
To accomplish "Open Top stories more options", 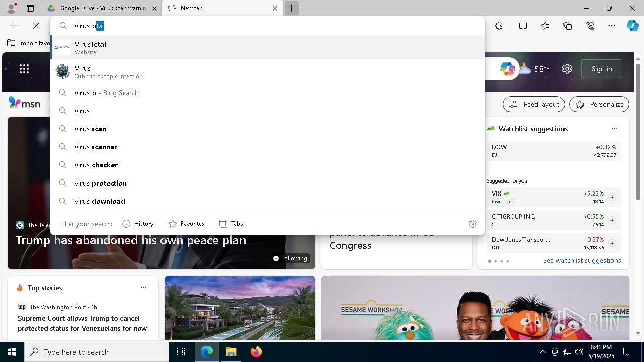I will pos(143,288).
